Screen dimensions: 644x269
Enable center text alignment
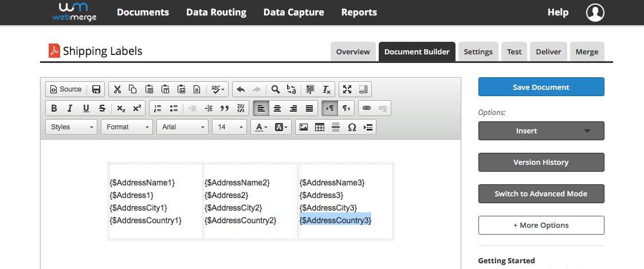277,108
